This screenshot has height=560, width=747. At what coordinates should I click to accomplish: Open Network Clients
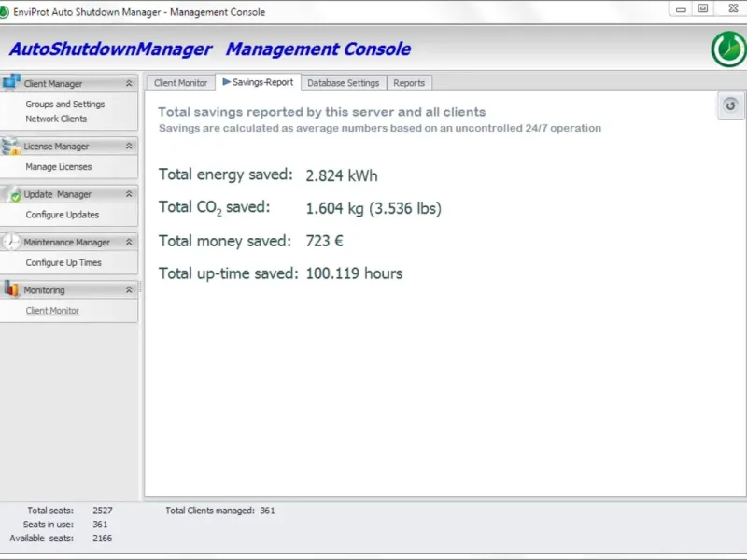pyautogui.click(x=56, y=119)
